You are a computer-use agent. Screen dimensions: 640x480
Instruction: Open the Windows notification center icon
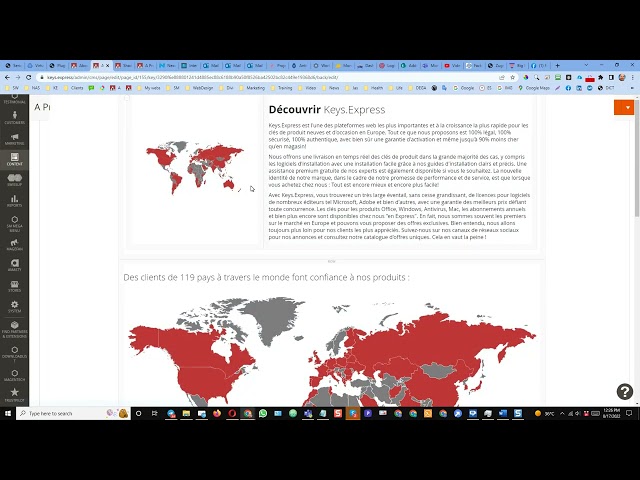pos(629,413)
